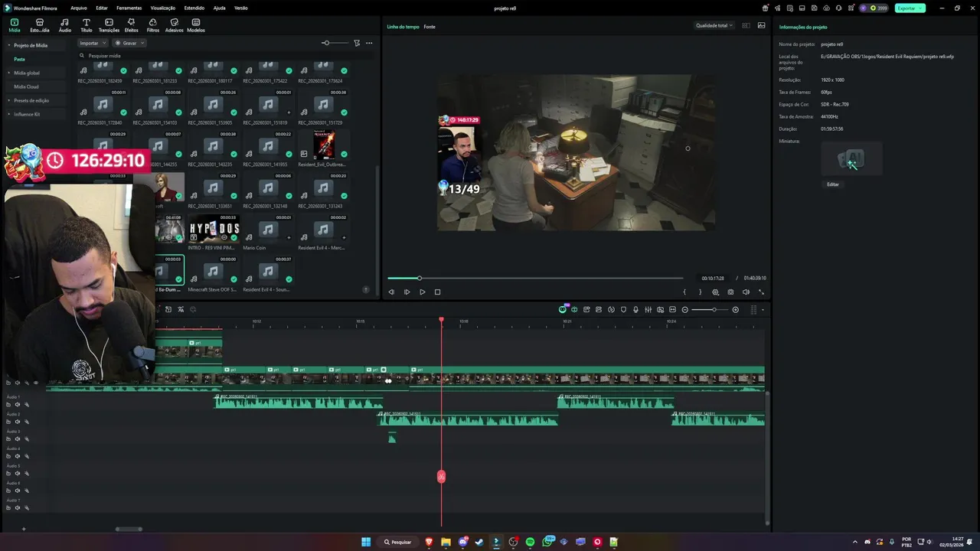The width and height of the screenshot is (980, 551).
Task: Click the mark-in bracket icon
Action: (684, 292)
